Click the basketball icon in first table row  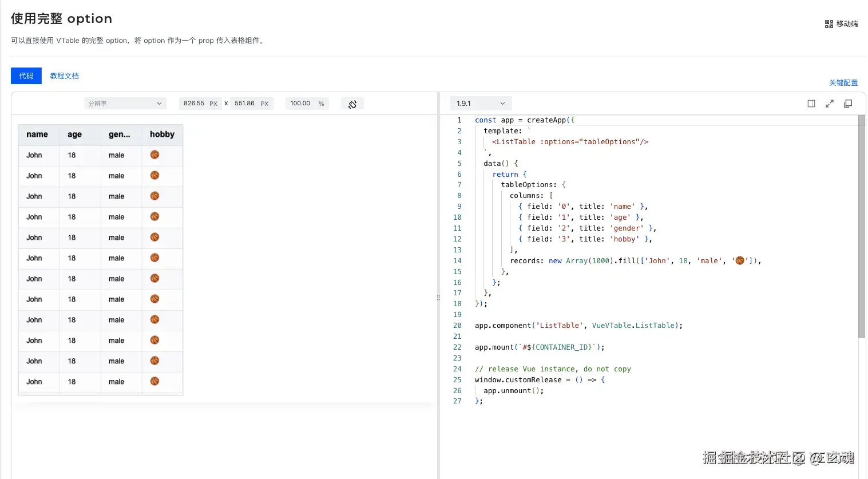pos(154,155)
